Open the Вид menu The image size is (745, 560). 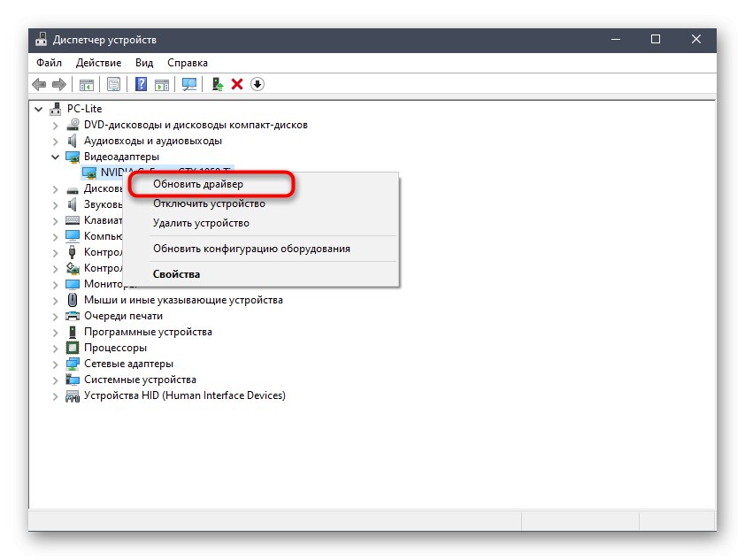click(x=143, y=62)
